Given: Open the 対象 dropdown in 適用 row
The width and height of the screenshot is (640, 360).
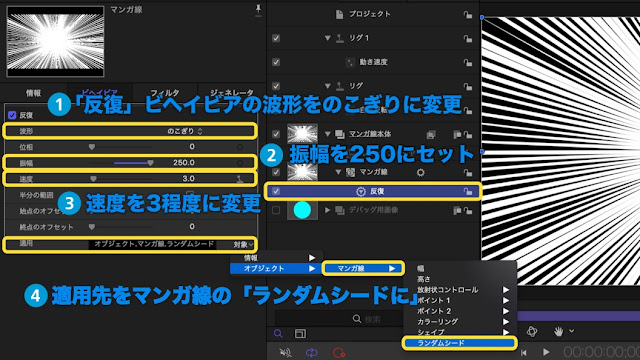Looking at the screenshot, I should coord(243,244).
